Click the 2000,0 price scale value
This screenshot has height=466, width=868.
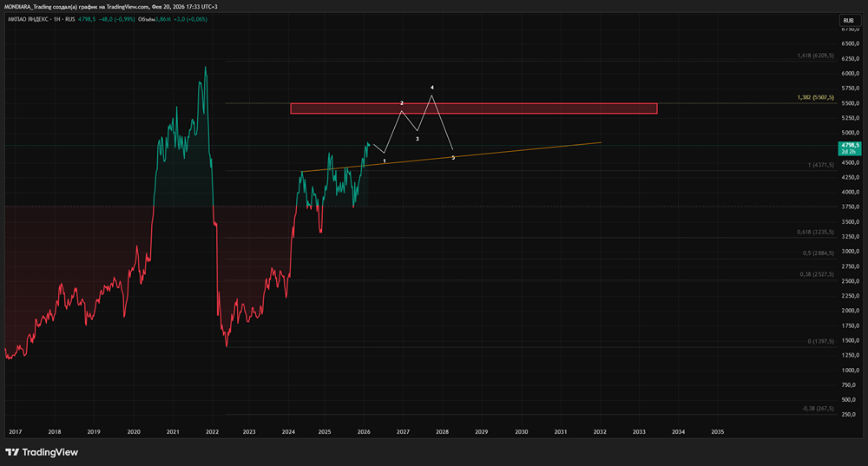pyautogui.click(x=851, y=311)
